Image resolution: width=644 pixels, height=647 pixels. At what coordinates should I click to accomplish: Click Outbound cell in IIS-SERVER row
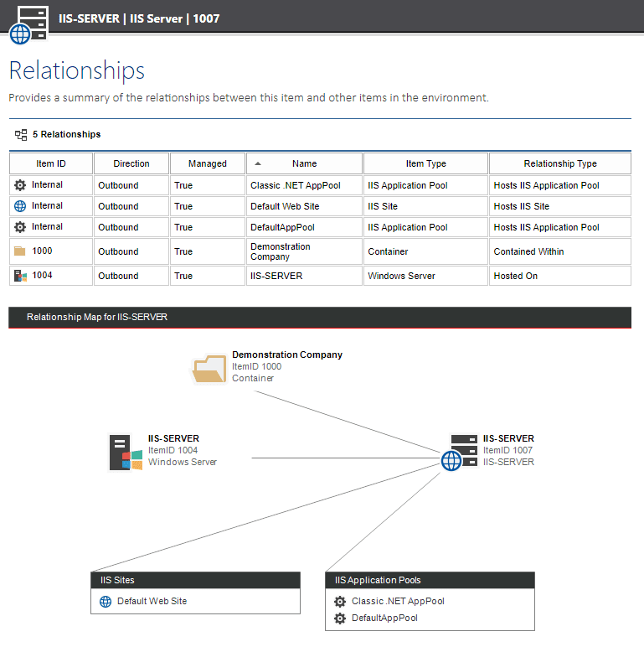131,276
